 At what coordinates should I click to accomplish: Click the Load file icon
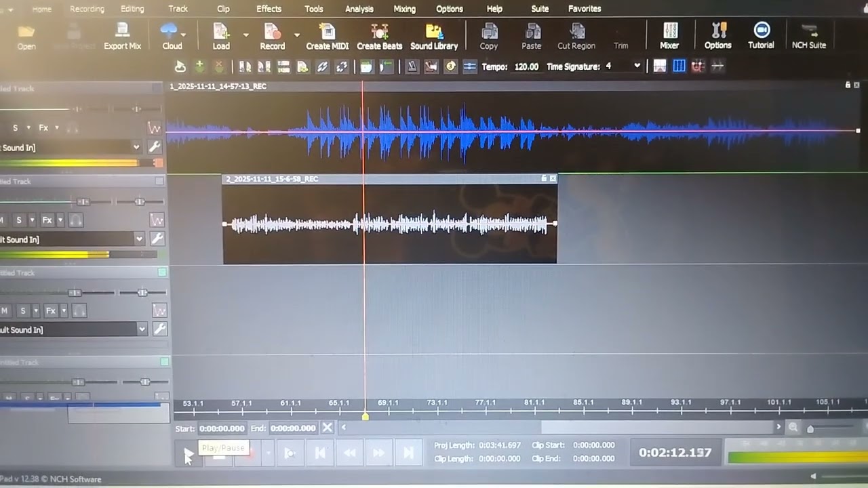[x=221, y=36]
